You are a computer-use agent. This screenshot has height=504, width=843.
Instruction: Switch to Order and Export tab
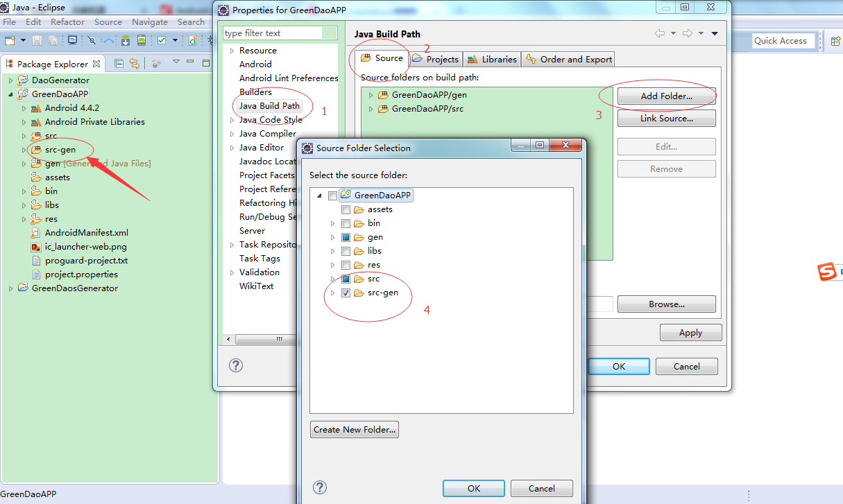coord(569,59)
